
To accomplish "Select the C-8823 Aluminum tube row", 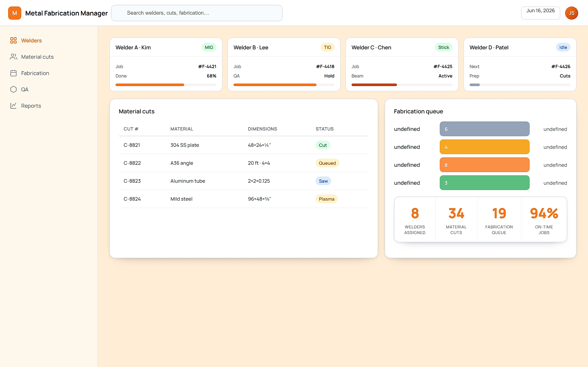I will 243,181.
